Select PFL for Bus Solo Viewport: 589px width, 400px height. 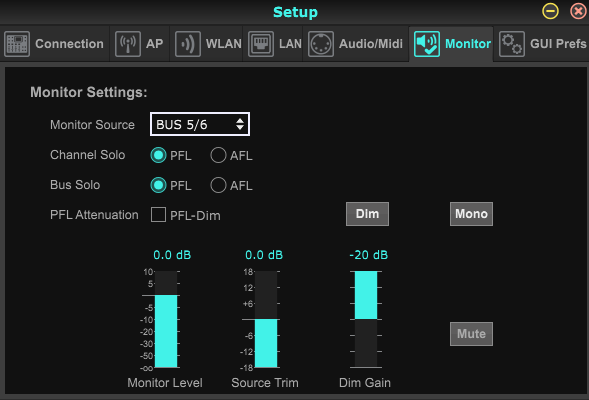point(158,185)
